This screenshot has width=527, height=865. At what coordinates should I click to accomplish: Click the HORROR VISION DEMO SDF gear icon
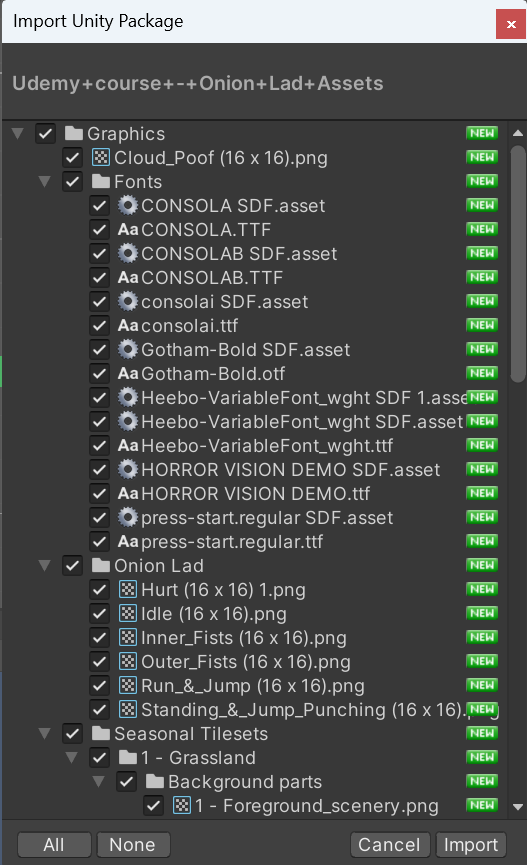tap(128, 469)
